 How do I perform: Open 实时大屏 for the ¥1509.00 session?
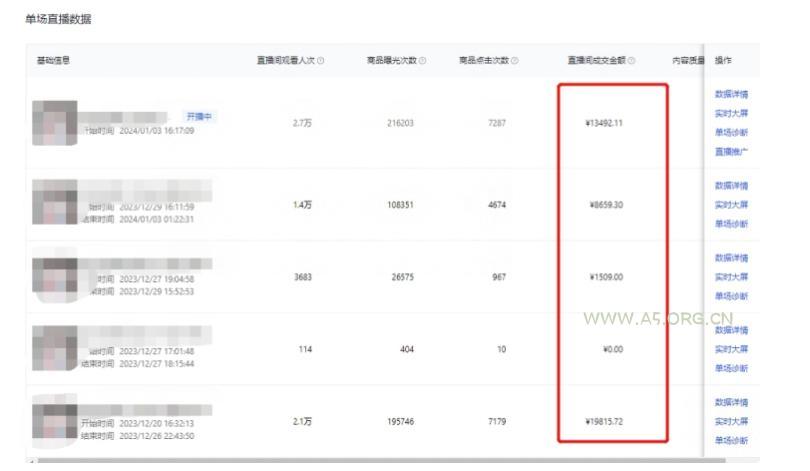[x=731, y=277]
